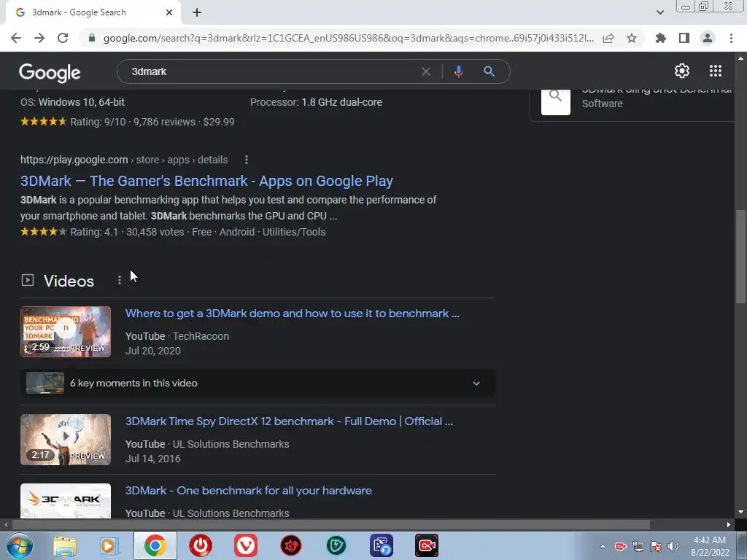Go forward using the browser arrow
The image size is (747, 560).
pos(39,38)
